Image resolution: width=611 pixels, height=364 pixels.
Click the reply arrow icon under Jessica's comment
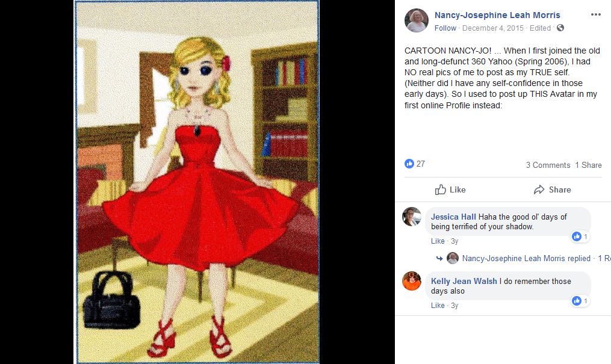point(439,258)
